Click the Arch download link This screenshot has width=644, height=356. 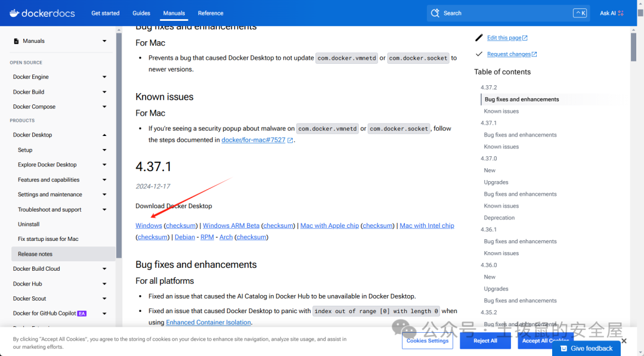226,237
